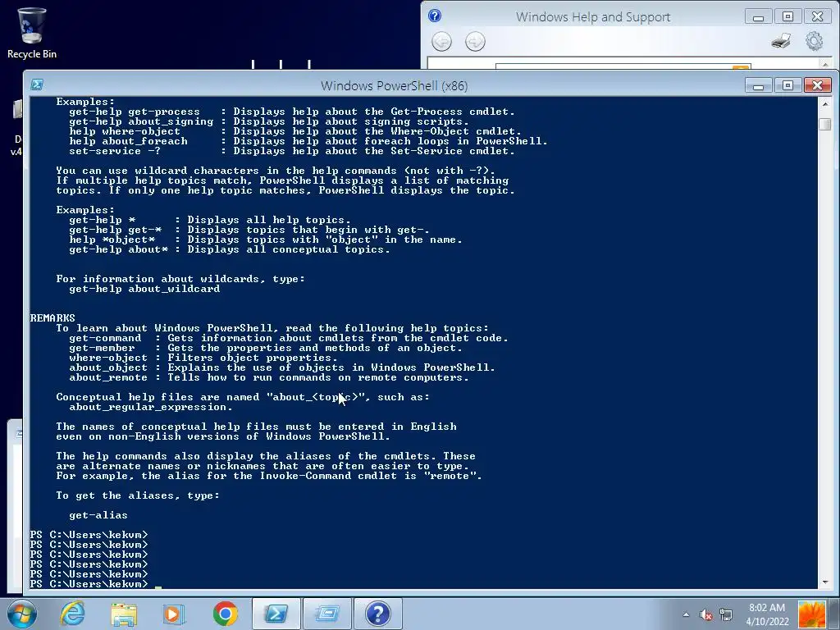The height and width of the screenshot is (630, 840).
Task: Close the PowerShell window
Action: (818, 85)
